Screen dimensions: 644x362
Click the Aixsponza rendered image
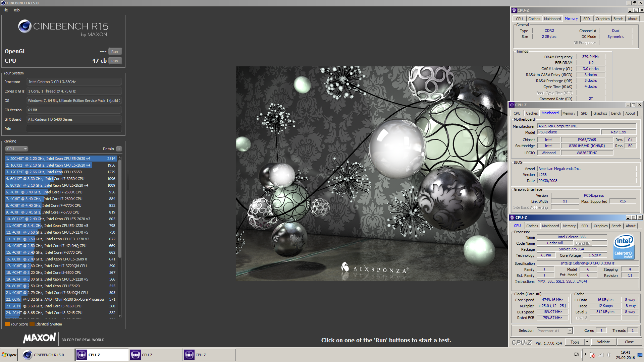[x=372, y=173]
